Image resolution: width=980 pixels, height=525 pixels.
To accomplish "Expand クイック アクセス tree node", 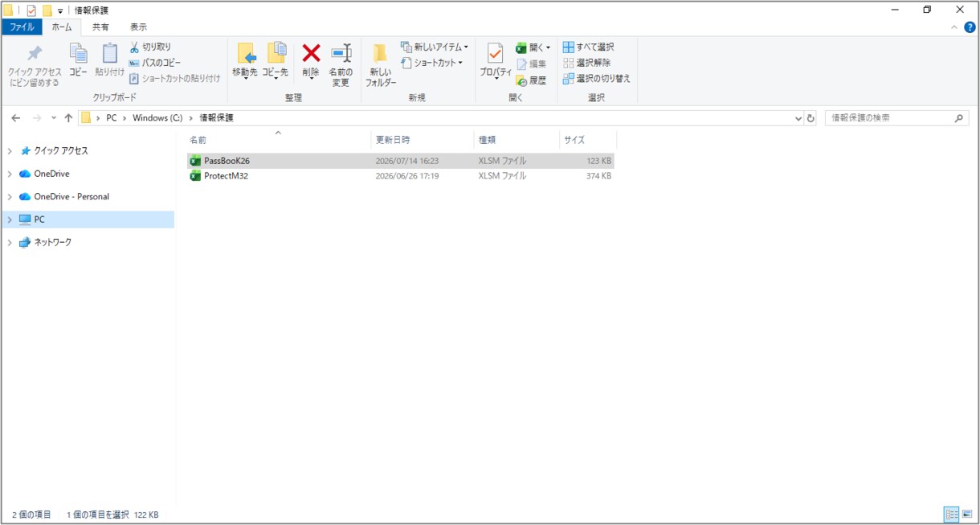I will (10, 151).
